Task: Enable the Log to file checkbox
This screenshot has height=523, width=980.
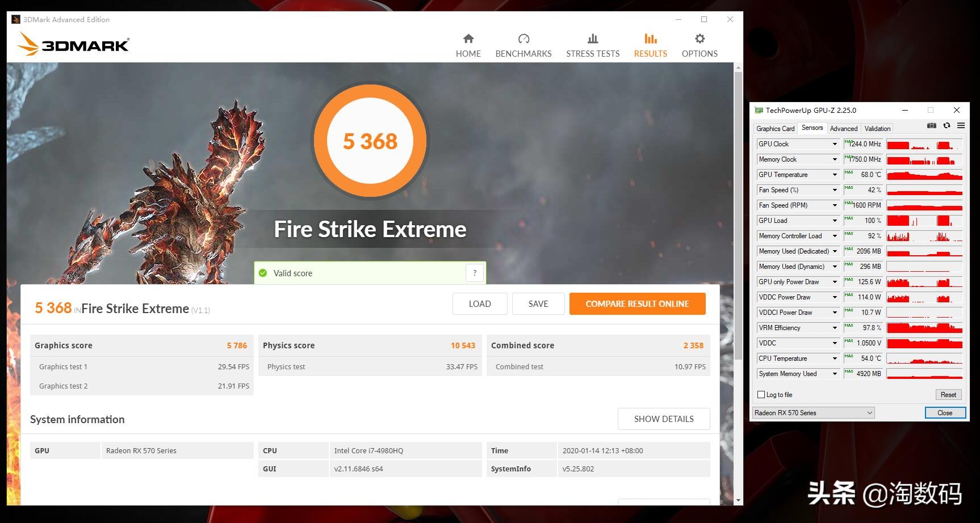Action: (x=761, y=395)
